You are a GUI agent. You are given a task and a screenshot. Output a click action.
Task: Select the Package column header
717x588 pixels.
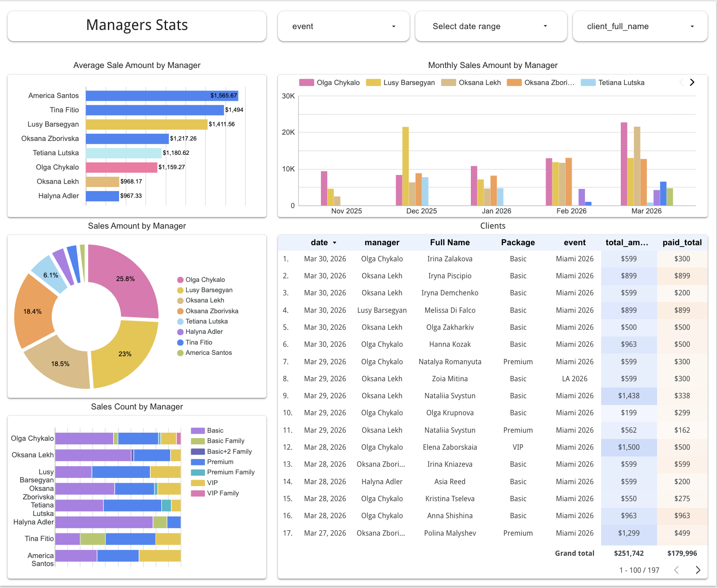click(x=518, y=243)
